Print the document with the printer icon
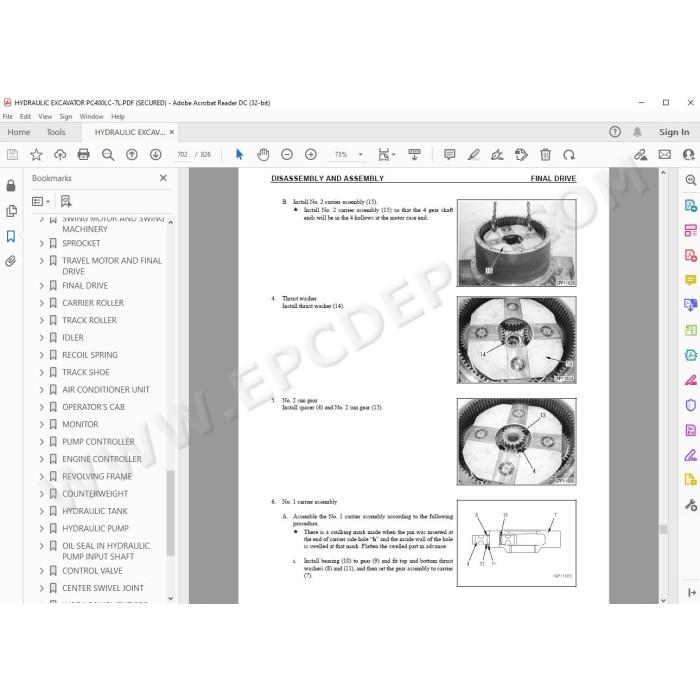The image size is (700, 700). point(83,154)
